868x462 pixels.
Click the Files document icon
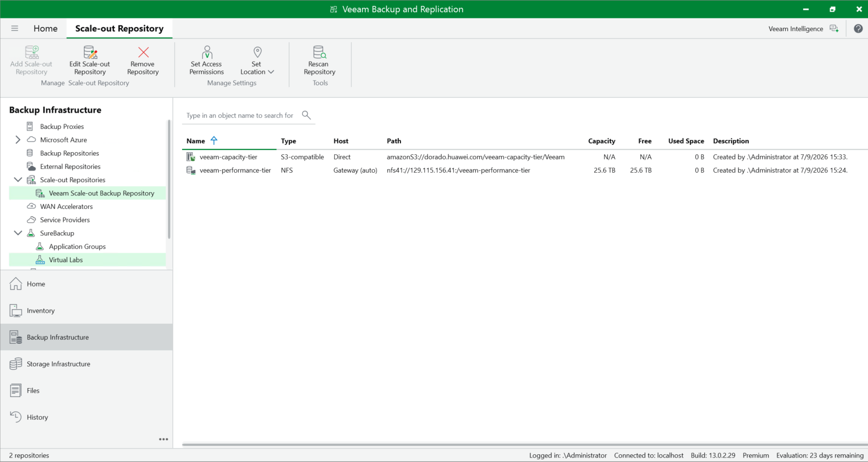point(16,390)
